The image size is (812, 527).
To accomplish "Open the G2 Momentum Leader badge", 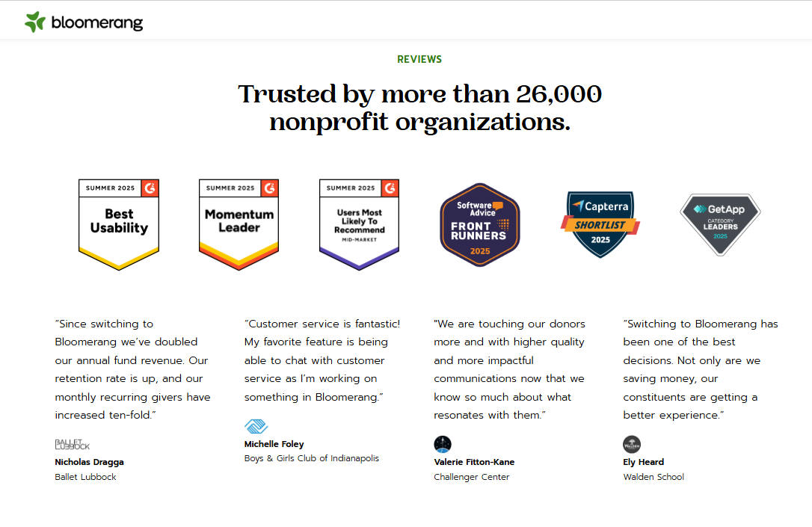I will [x=239, y=225].
